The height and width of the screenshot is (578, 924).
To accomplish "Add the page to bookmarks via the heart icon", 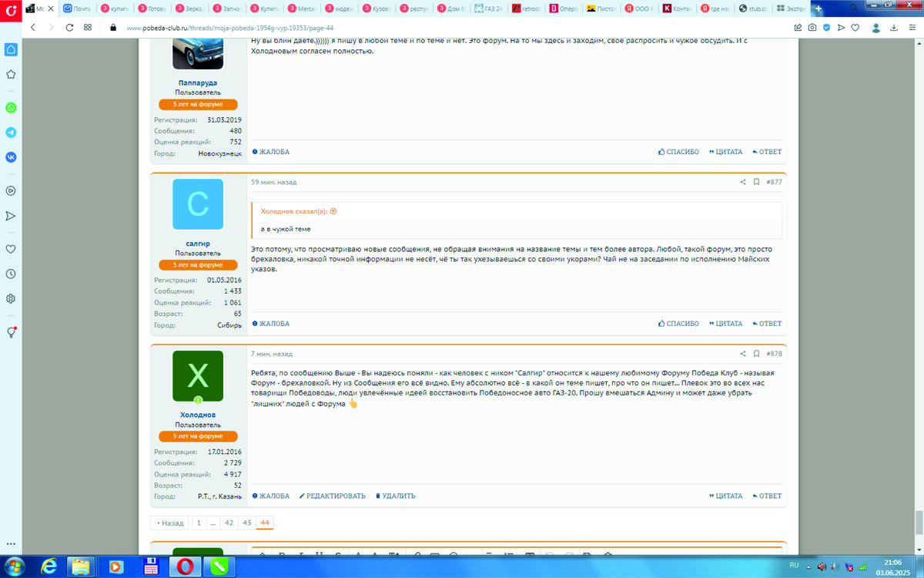I will (x=855, y=28).
